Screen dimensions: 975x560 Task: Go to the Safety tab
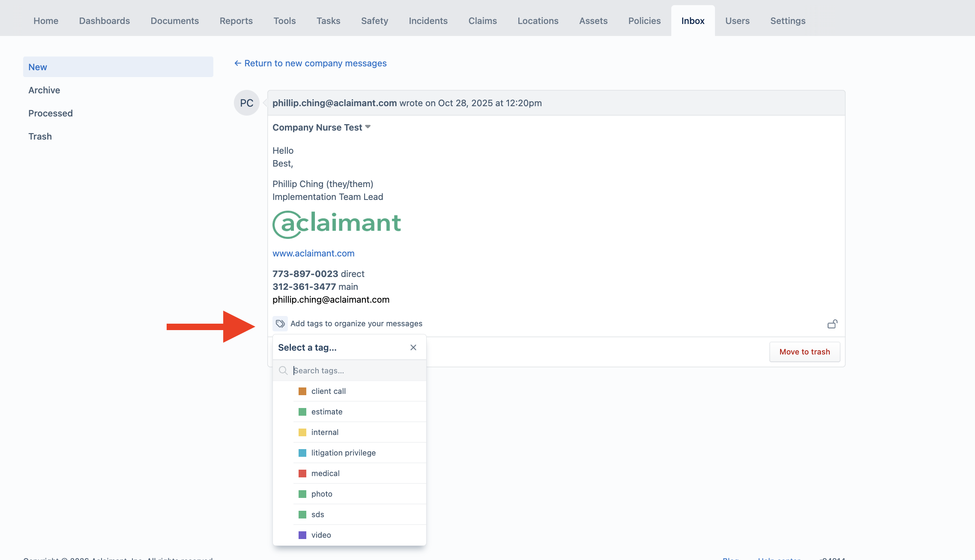click(x=374, y=21)
